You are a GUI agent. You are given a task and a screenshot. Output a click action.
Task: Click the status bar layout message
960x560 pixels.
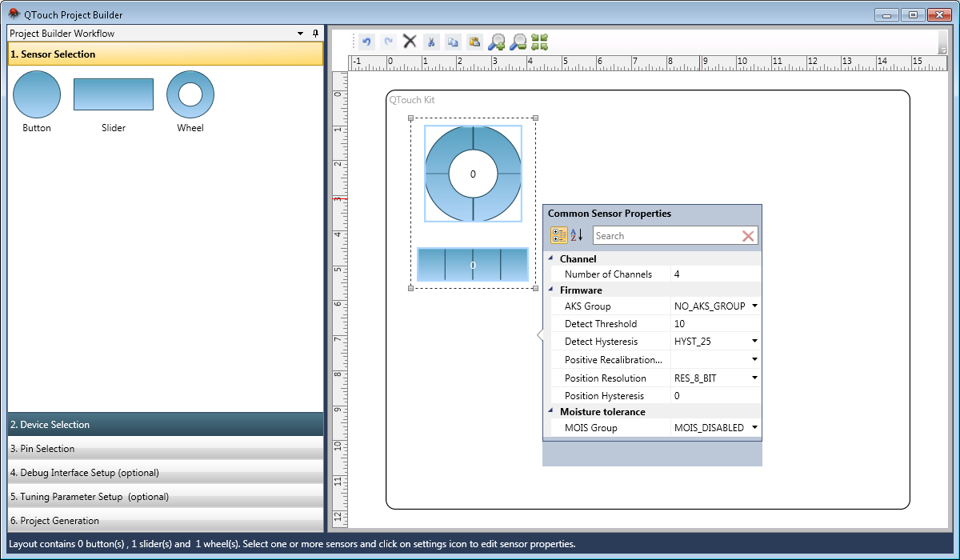(292, 544)
